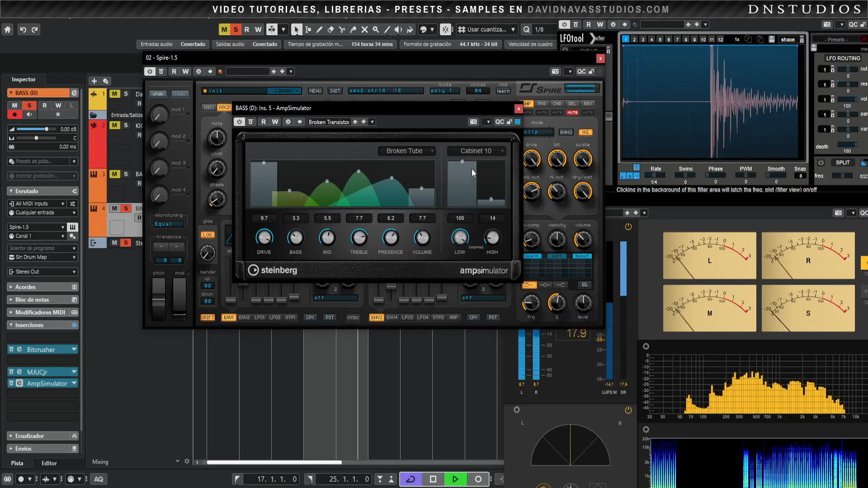Select the Erase tool in the toolbar
This screenshot has height=488, width=868.
pyautogui.click(x=330, y=29)
